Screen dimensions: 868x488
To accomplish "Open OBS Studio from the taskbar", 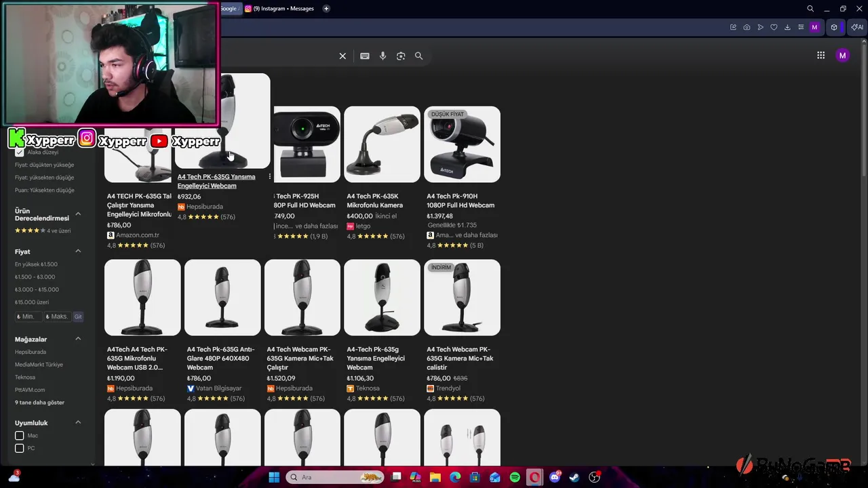I will (595, 477).
